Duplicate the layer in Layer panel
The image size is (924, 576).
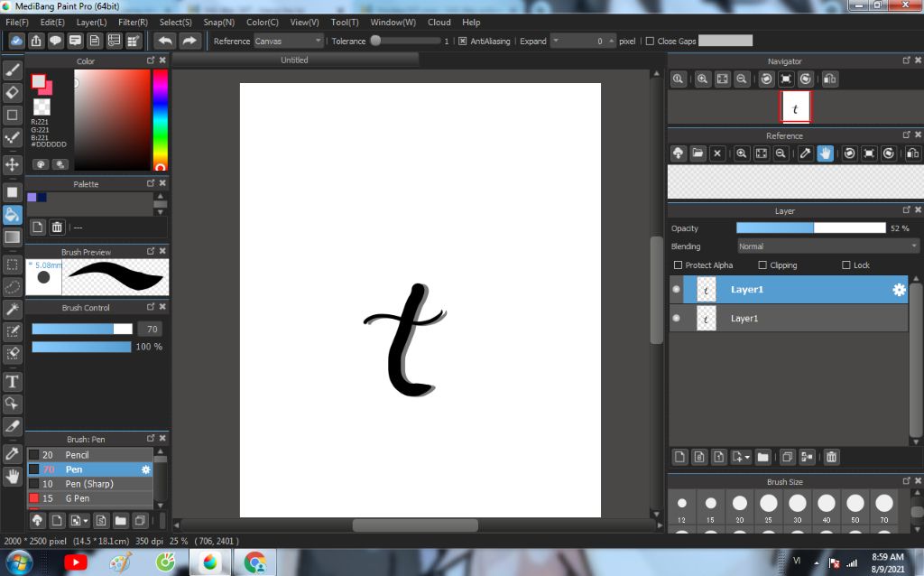point(787,457)
